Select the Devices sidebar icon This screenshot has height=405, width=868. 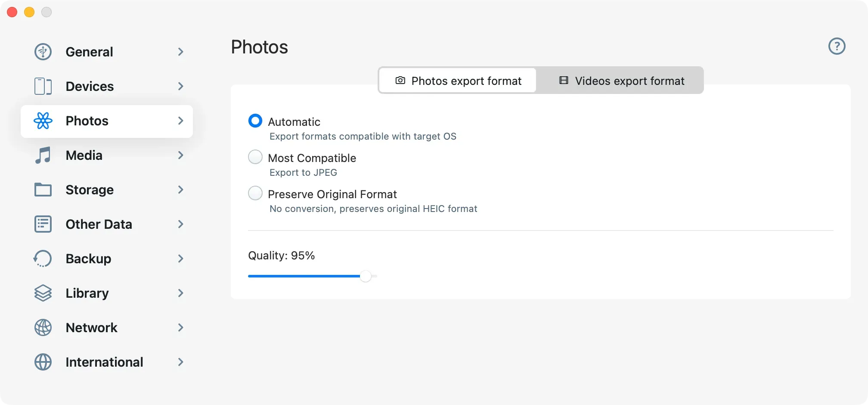coord(43,86)
